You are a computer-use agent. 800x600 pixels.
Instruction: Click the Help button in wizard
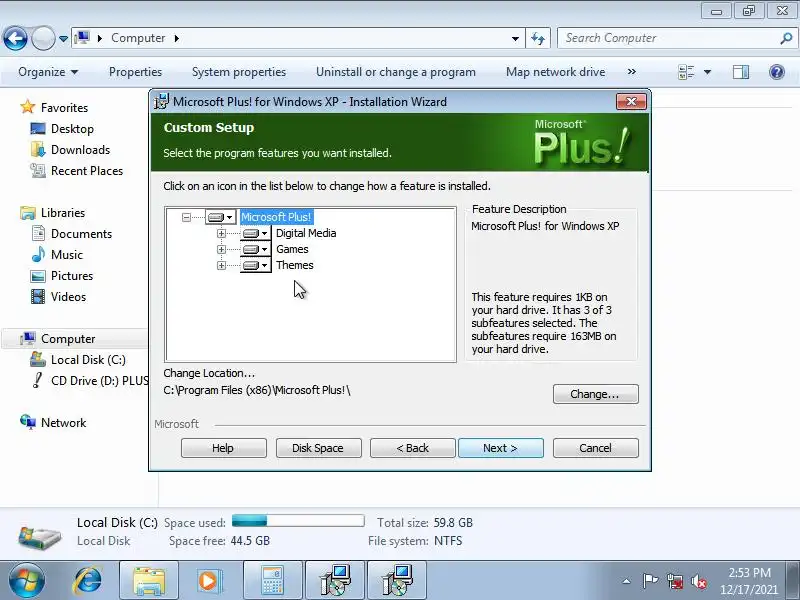[x=223, y=448]
